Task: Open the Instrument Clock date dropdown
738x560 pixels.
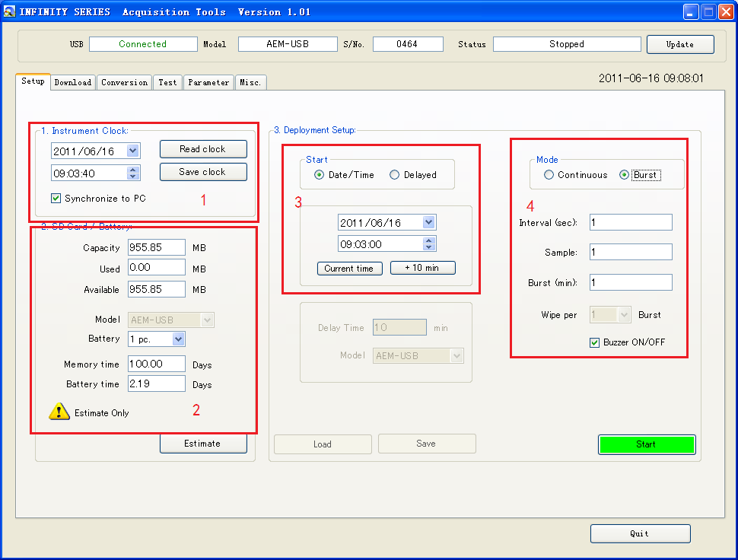Action: (133, 151)
